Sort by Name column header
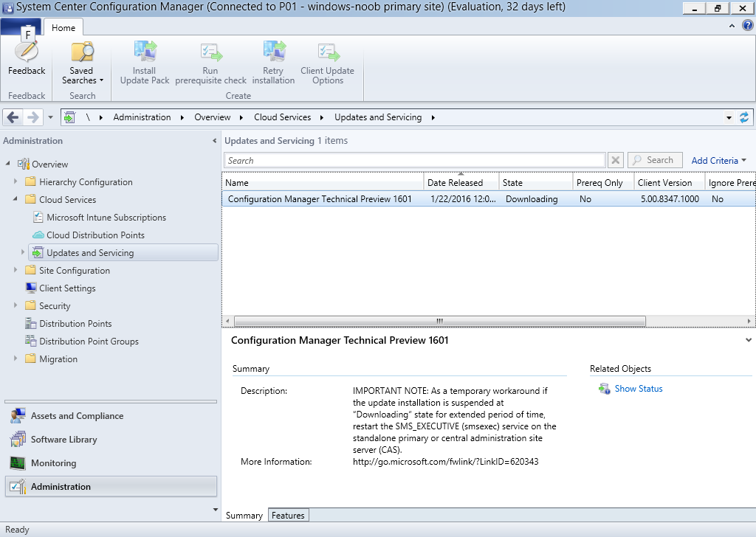 [323, 182]
